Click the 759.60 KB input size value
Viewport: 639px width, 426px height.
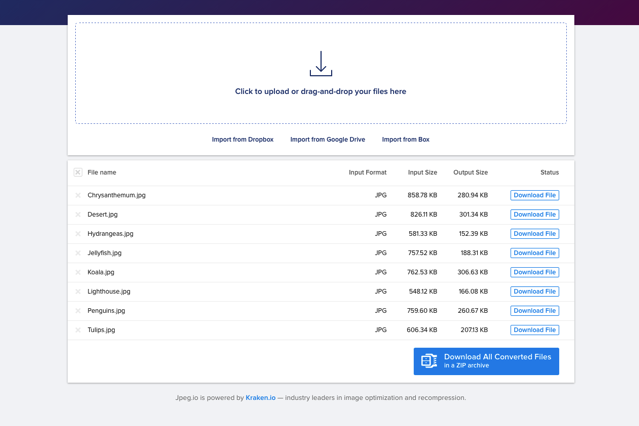coord(422,311)
